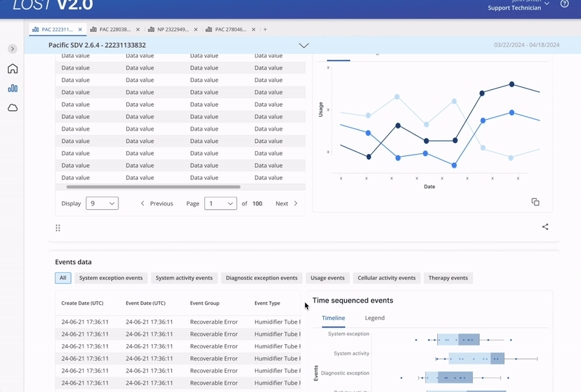Grab the drag handle dots icon below table
The width and height of the screenshot is (581, 392).
point(58,228)
